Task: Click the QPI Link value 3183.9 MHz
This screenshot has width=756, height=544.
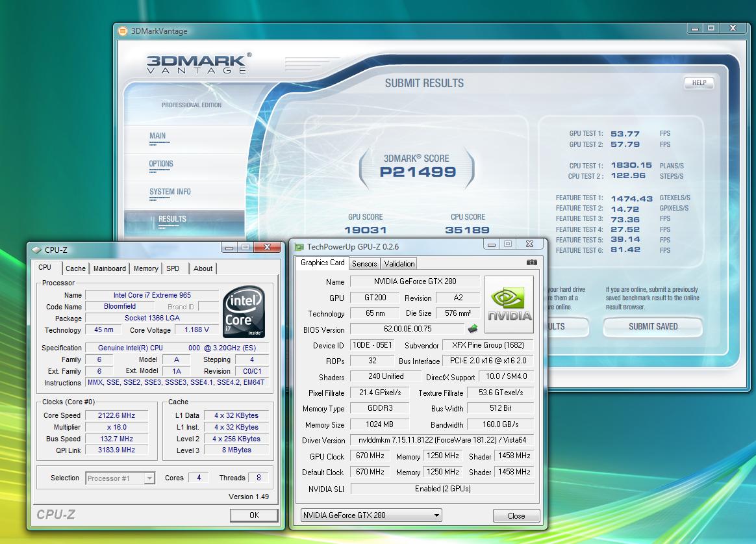Action: (116, 450)
